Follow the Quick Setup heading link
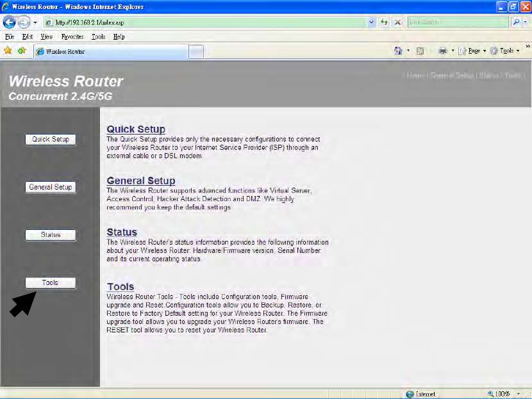This screenshot has width=532, height=399. pos(136,129)
